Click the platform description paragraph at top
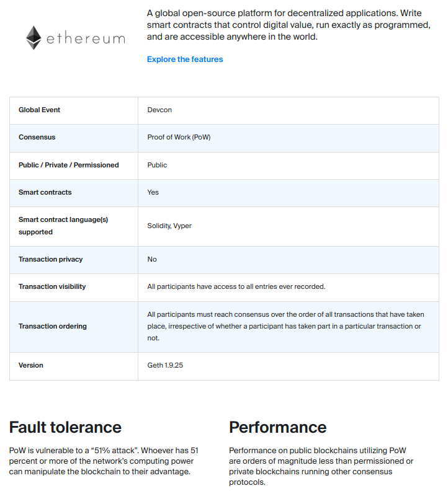The width and height of the screenshot is (448, 491). pos(289,25)
